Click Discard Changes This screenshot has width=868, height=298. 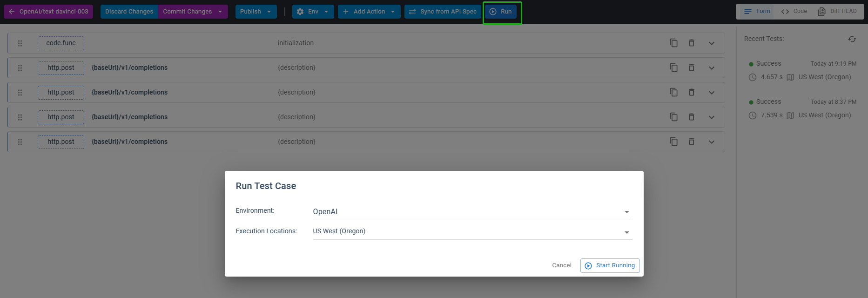click(x=129, y=12)
